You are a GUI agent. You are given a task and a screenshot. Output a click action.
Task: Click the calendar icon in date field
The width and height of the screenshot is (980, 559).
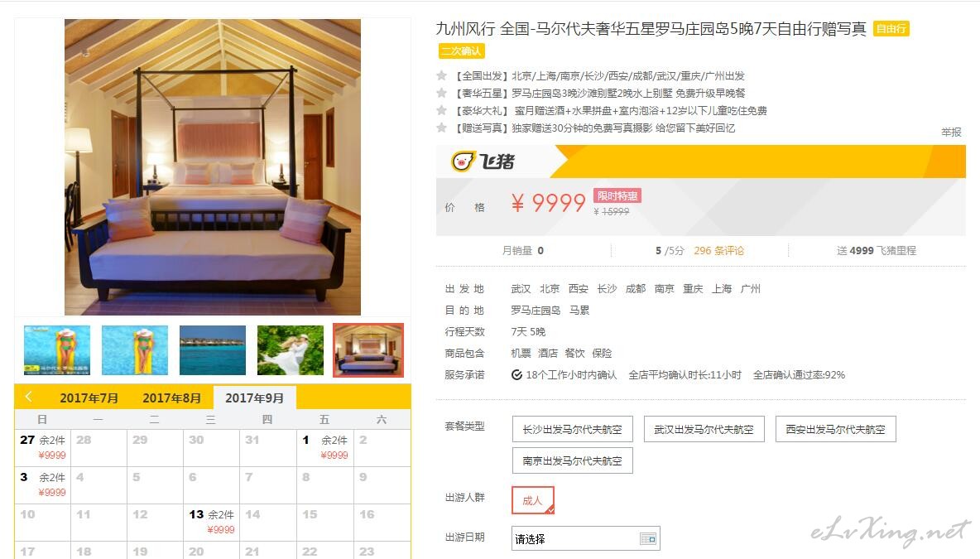pyautogui.click(x=647, y=538)
